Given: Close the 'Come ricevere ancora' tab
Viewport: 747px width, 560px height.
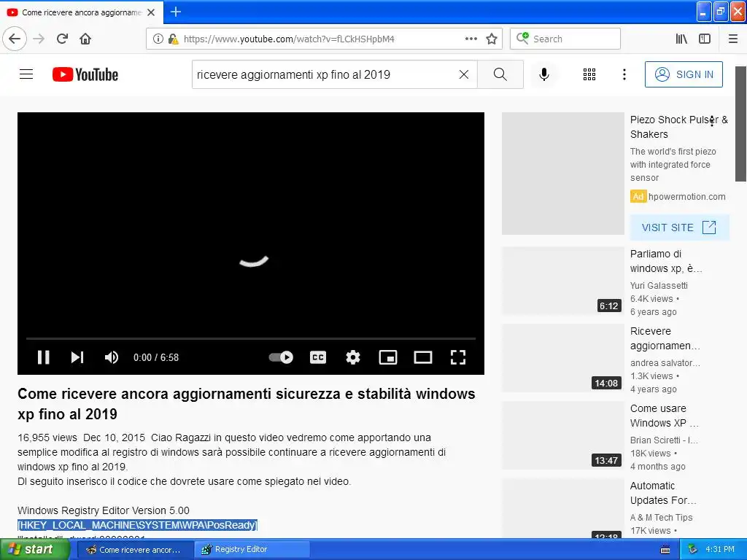Looking at the screenshot, I should [x=151, y=12].
